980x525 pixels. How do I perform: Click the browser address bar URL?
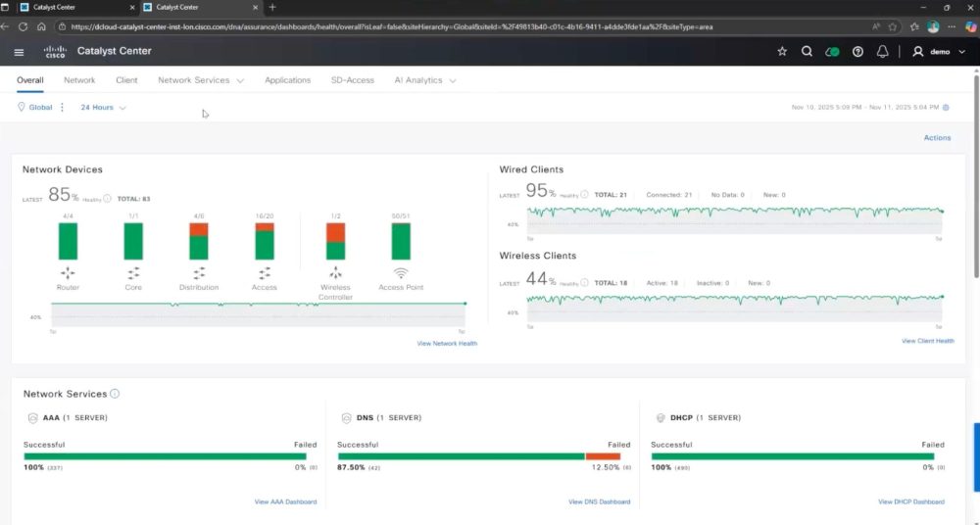(392, 26)
